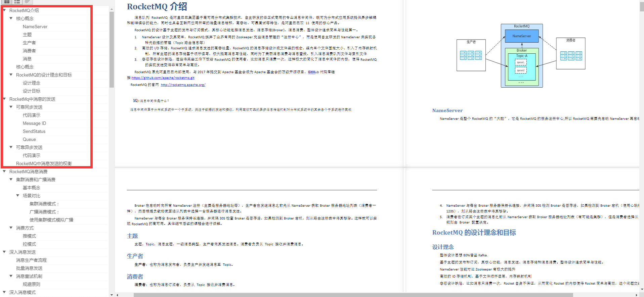Viewport: 644px width, 297px height.
Task: Select the 消息 outline entry
Action: (27, 59)
